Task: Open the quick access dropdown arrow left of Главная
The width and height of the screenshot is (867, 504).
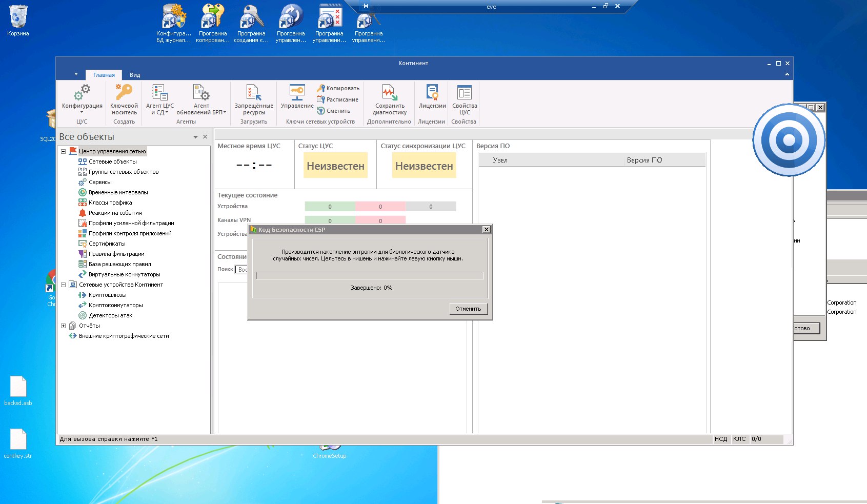Action: point(76,74)
